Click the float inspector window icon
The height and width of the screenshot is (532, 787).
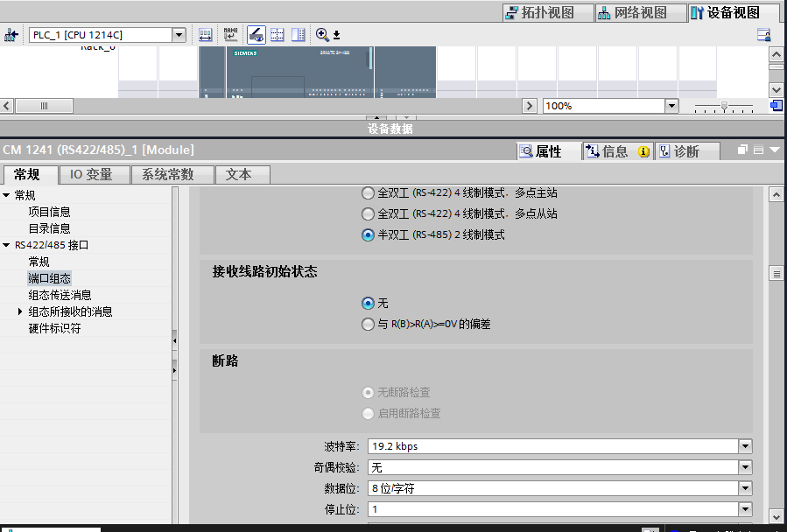742,150
